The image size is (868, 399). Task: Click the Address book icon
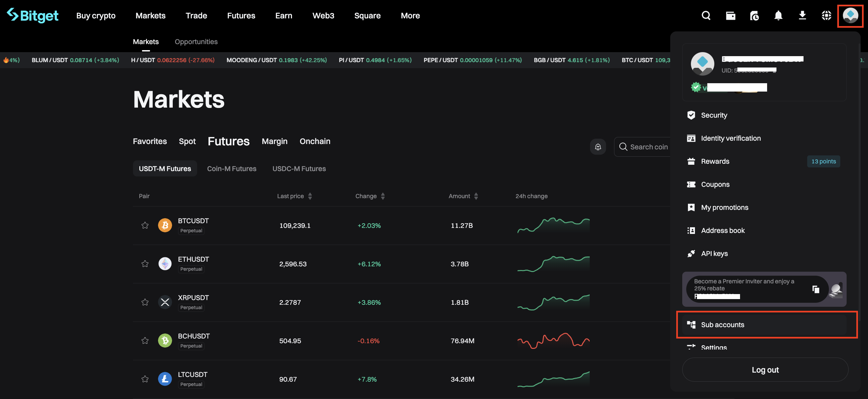coord(691,231)
